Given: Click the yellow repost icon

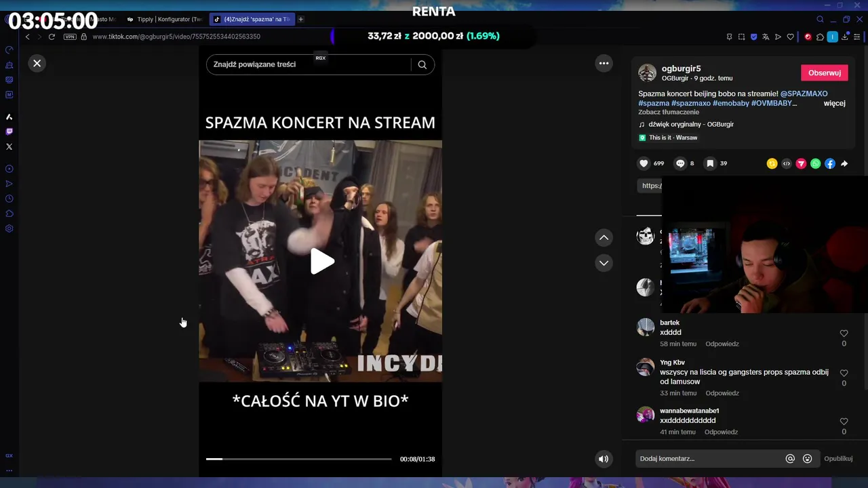Looking at the screenshot, I should point(772,163).
